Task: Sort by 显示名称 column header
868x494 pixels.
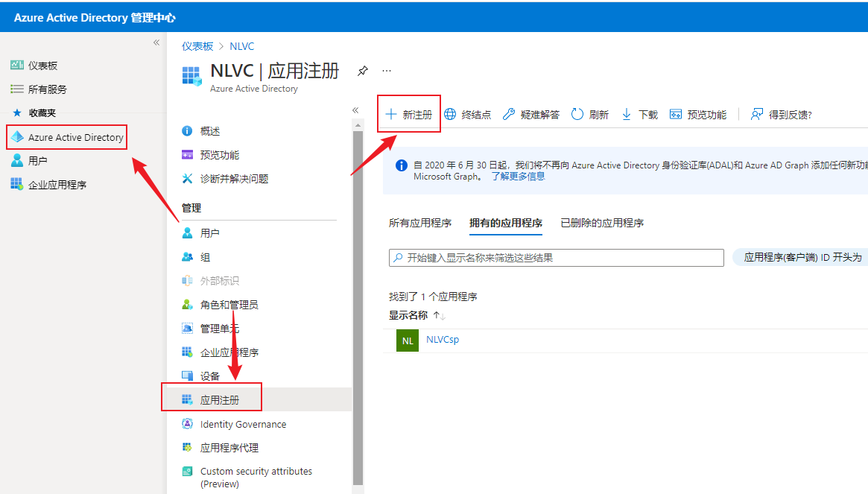Action: point(408,315)
